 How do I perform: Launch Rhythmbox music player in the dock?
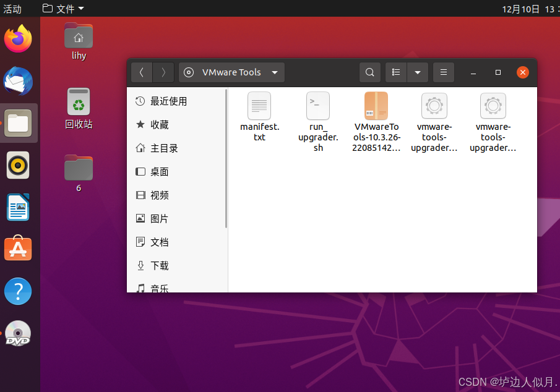[x=18, y=165]
